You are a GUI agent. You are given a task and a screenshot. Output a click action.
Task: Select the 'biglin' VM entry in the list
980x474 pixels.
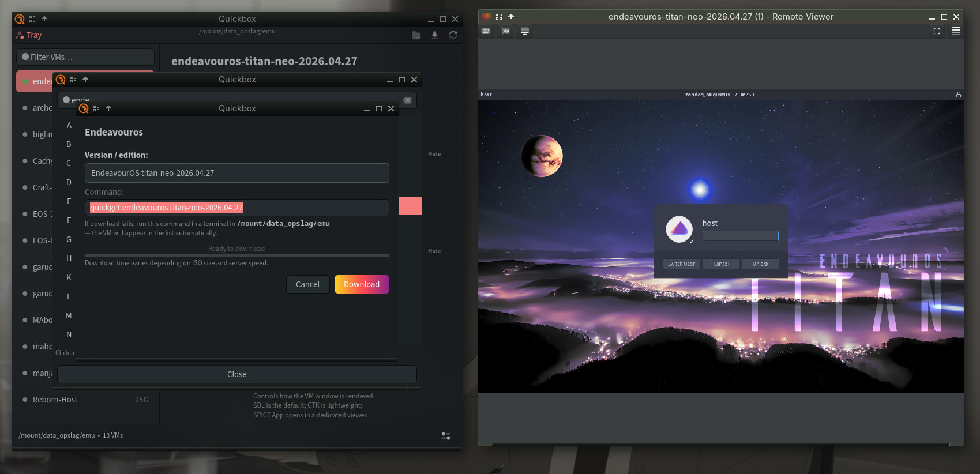pyautogui.click(x=35, y=134)
